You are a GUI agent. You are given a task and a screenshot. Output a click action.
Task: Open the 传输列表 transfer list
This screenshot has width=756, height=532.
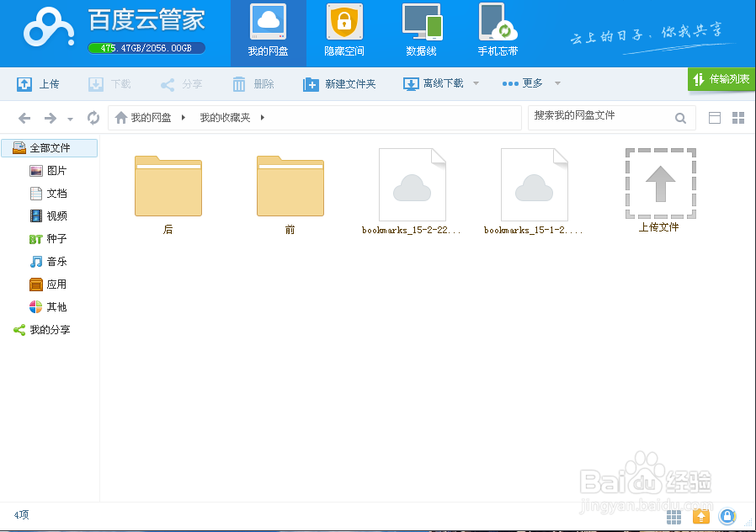pos(721,79)
